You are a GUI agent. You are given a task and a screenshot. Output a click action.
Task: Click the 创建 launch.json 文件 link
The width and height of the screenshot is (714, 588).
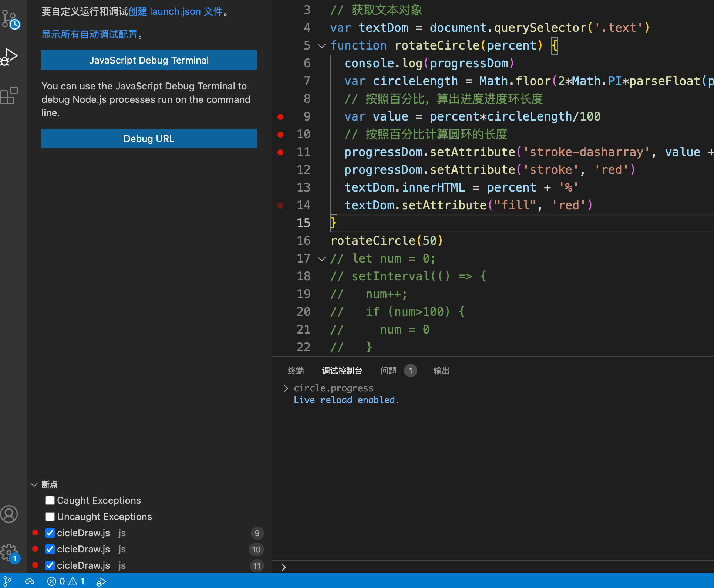(175, 11)
